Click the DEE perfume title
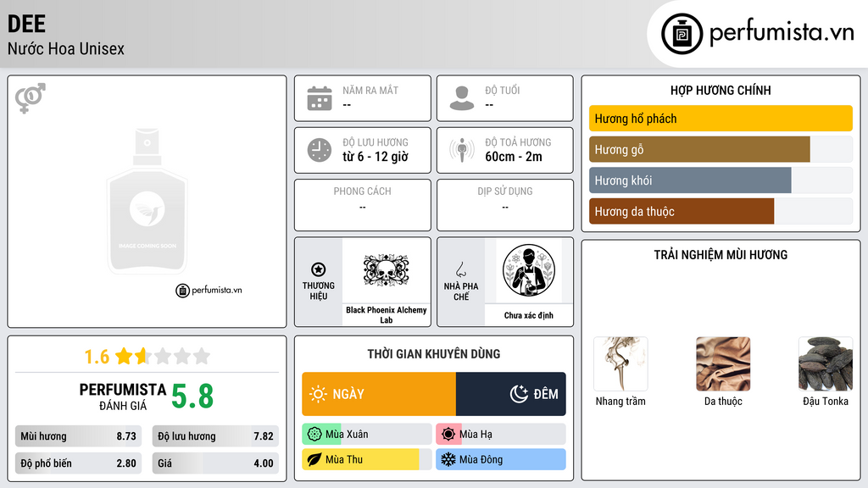Screen dimensions: 868x488 pyautogui.click(x=26, y=24)
